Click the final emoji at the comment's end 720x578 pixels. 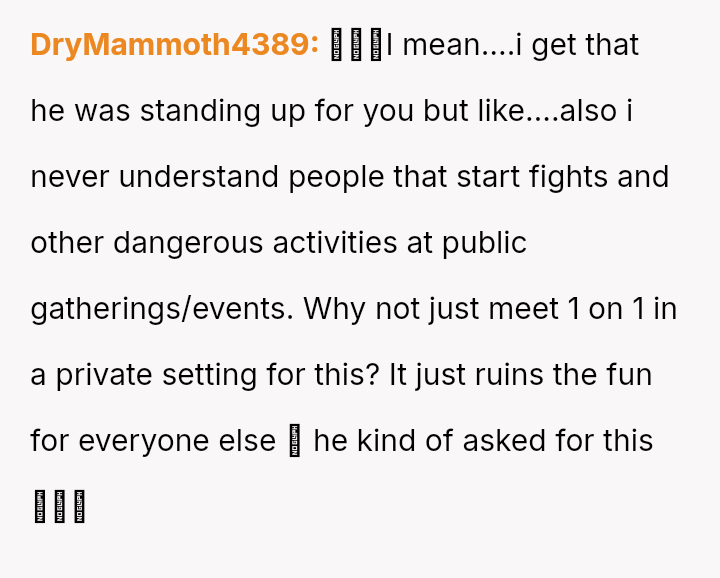click(78, 507)
